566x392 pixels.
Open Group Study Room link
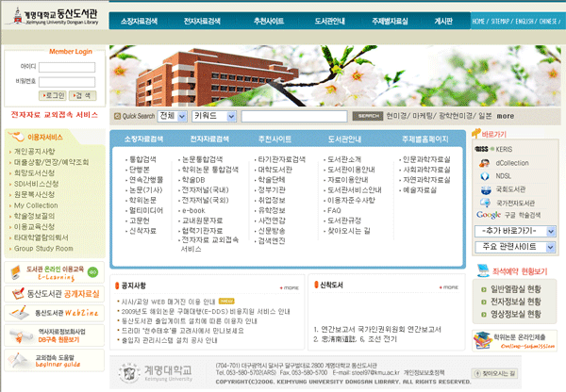[43, 249]
